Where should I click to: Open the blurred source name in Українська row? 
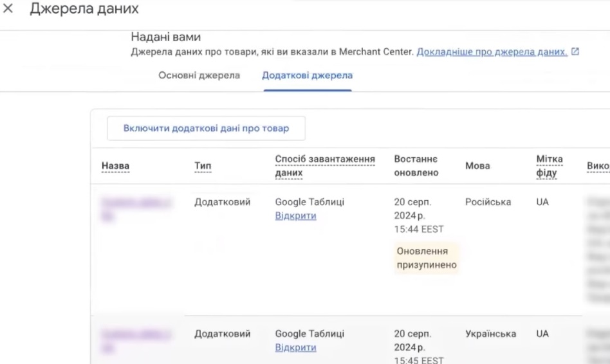[x=136, y=340]
